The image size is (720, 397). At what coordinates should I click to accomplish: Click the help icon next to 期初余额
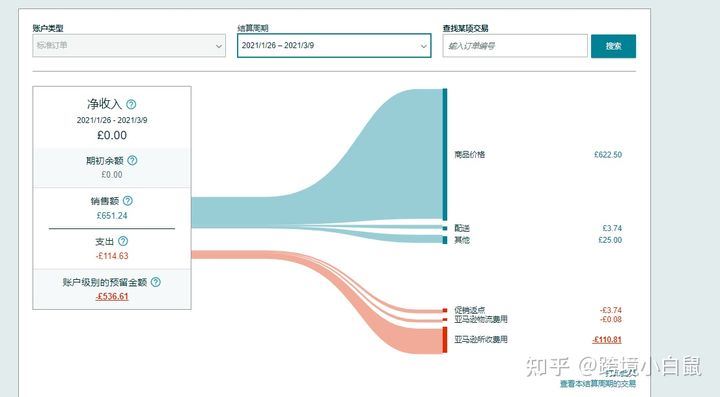[132, 161]
